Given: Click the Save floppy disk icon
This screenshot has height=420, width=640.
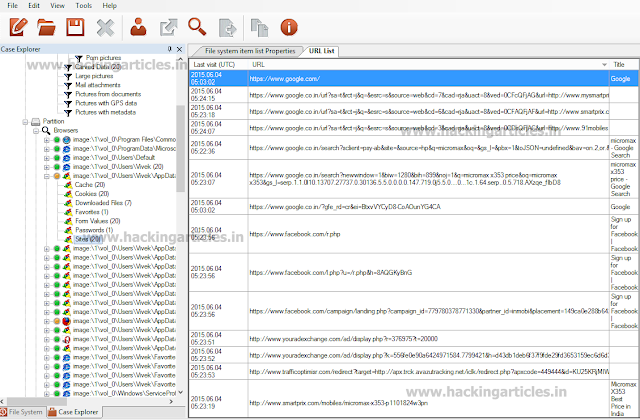Looking at the screenshot, I should [x=75, y=27].
